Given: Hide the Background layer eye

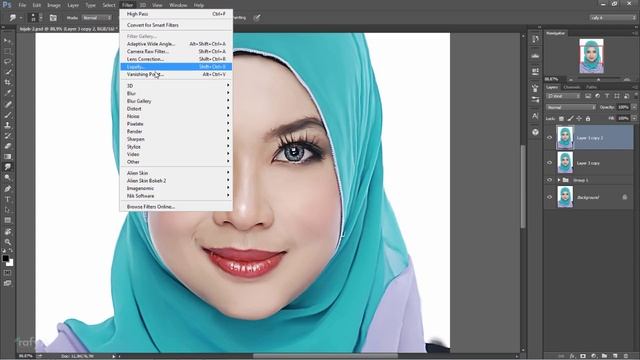Looking at the screenshot, I should pos(549,197).
